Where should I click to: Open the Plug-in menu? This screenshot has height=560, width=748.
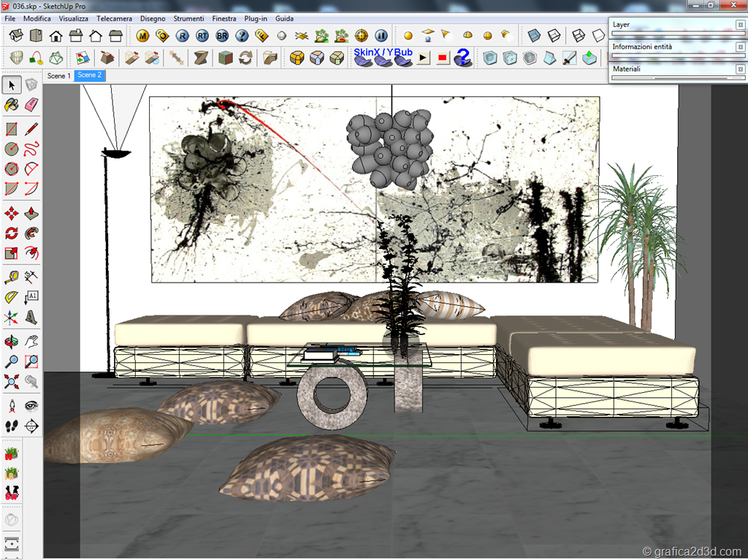pos(256,18)
